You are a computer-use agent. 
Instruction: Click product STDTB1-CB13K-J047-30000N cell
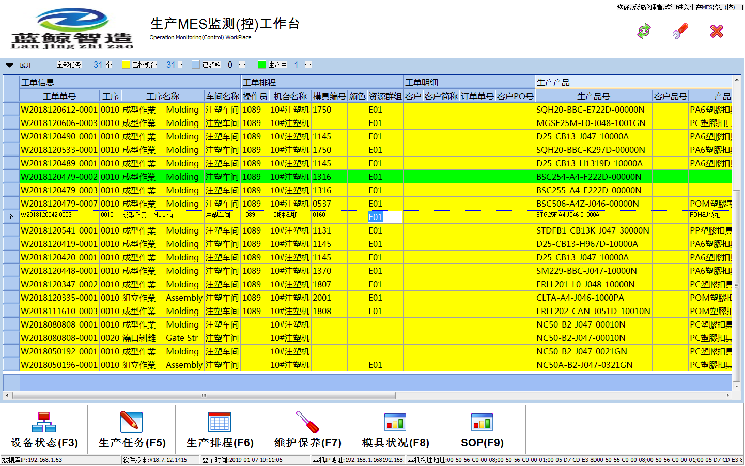tap(592, 230)
